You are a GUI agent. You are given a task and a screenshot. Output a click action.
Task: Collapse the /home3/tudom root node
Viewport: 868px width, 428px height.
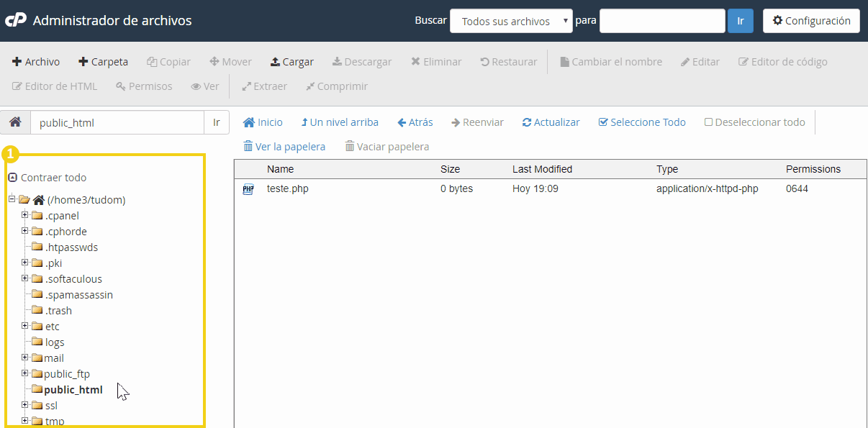(x=12, y=199)
